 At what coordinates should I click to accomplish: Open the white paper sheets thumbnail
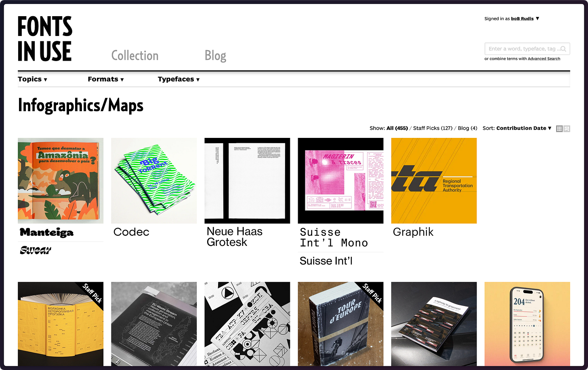[247, 181]
